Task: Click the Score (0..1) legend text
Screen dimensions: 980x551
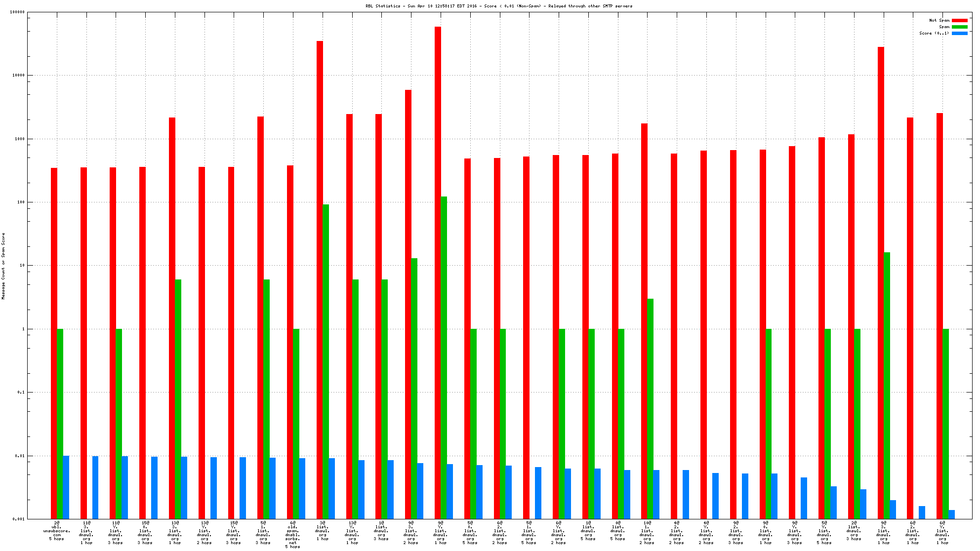Action: click(x=934, y=33)
